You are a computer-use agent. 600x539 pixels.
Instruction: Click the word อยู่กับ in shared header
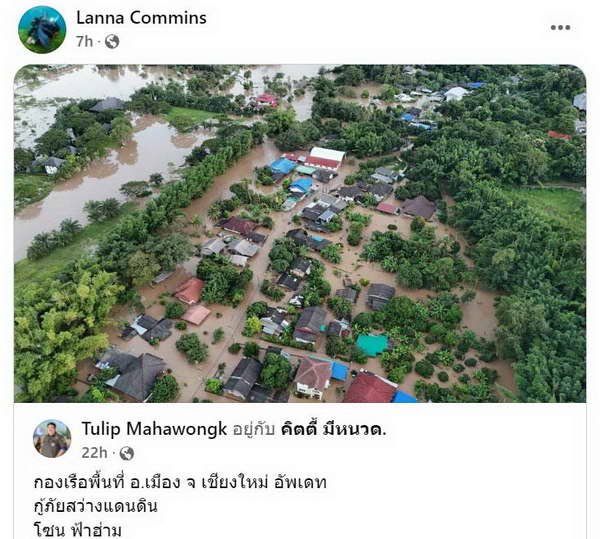click(254, 430)
